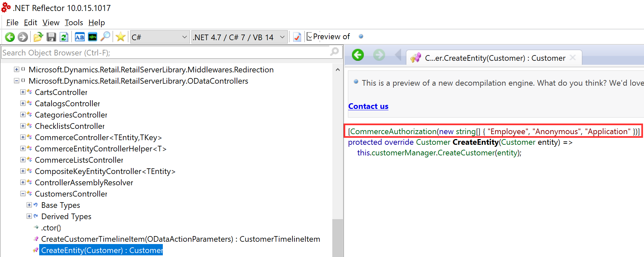Click the blue help icon beside Preview of

click(361, 37)
